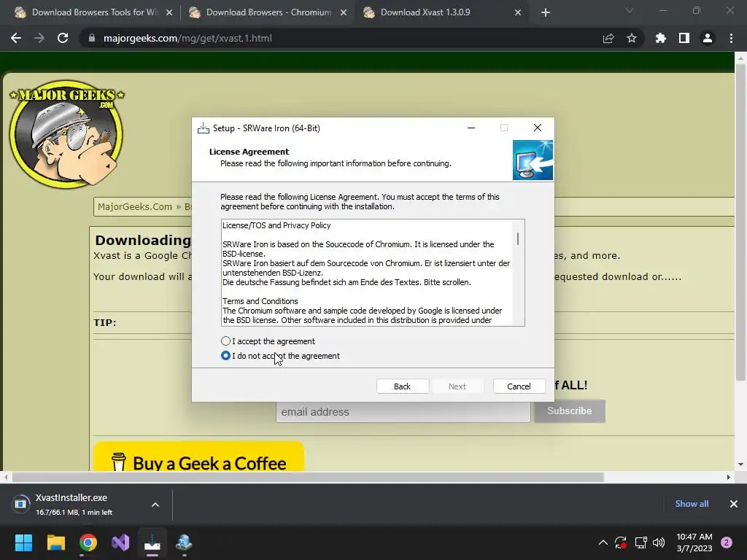Toggle the Chrome side panel icon
Image resolution: width=747 pixels, height=560 pixels.
pyautogui.click(x=684, y=38)
